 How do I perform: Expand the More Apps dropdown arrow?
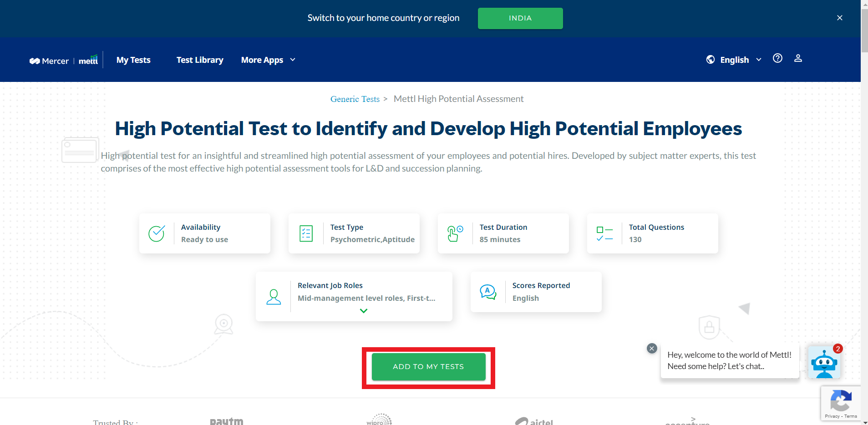coord(293,60)
